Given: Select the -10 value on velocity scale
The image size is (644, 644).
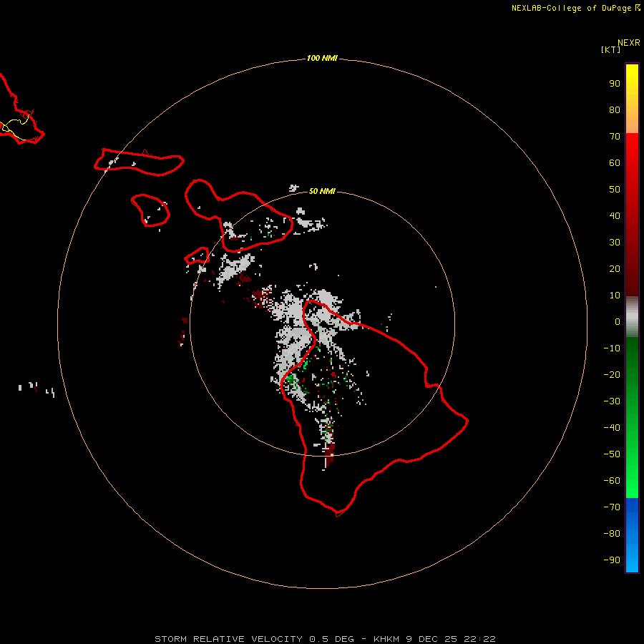Looking at the screenshot, I should click(612, 348).
